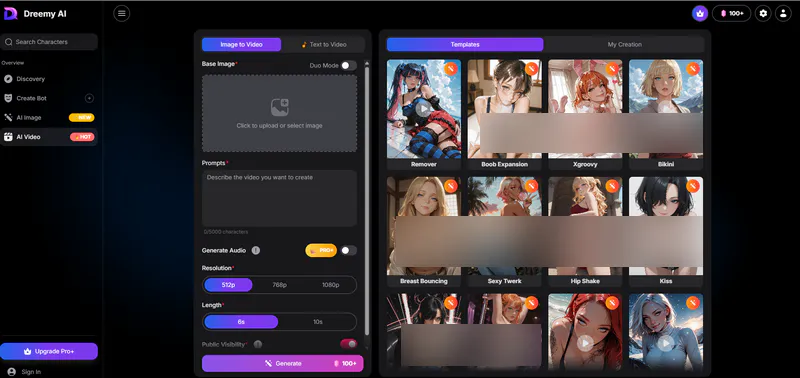Click the NEW badge on AI Image
This screenshot has width=800, height=378.
[82, 117]
